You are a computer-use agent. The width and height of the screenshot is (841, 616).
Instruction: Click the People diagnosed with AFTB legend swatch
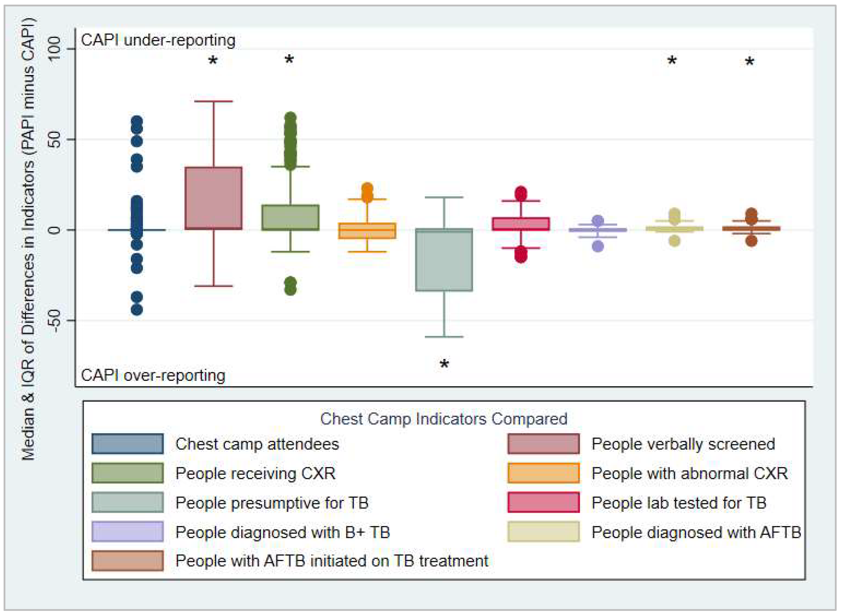543,532
